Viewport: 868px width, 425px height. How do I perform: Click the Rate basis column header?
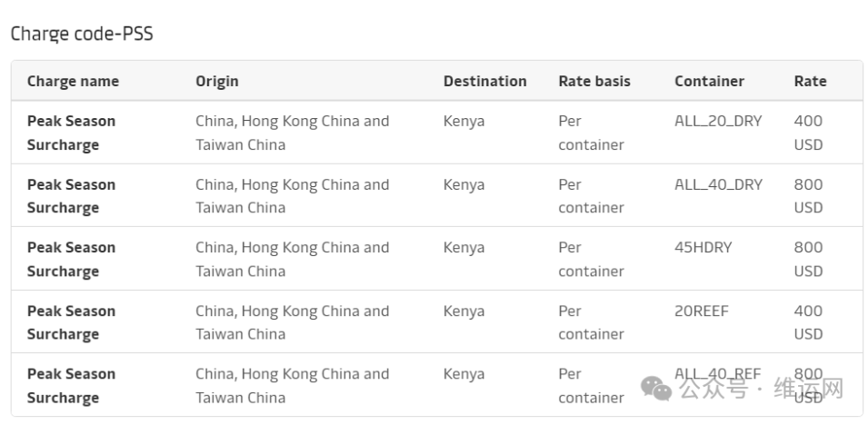point(594,81)
